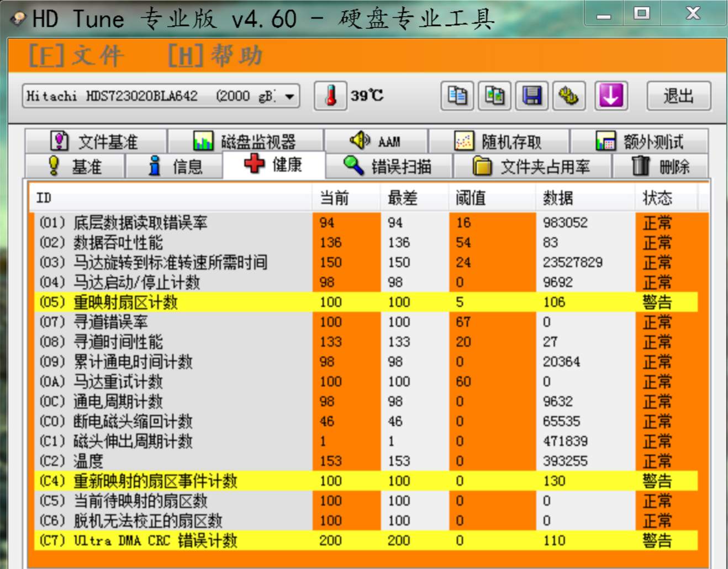The width and height of the screenshot is (728, 569).
Task: Click the extra tests icon
Action: tap(605, 141)
